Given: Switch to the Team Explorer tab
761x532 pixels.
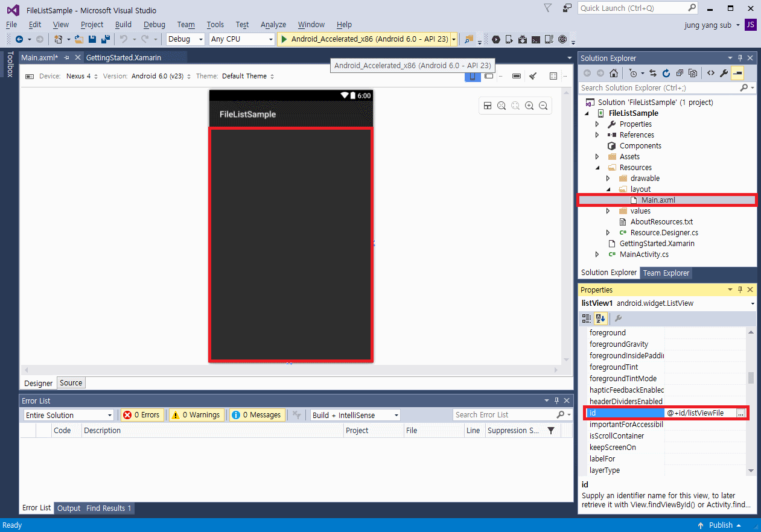Looking at the screenshot, I should pos(666,273).
